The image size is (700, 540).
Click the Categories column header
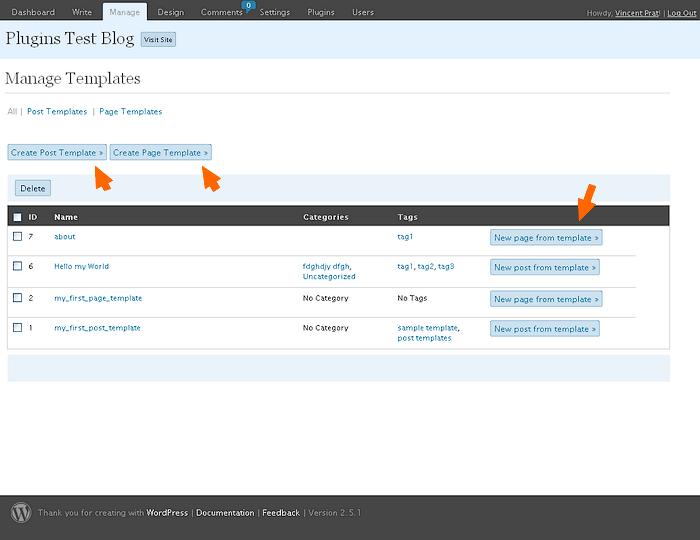point(326,217)
